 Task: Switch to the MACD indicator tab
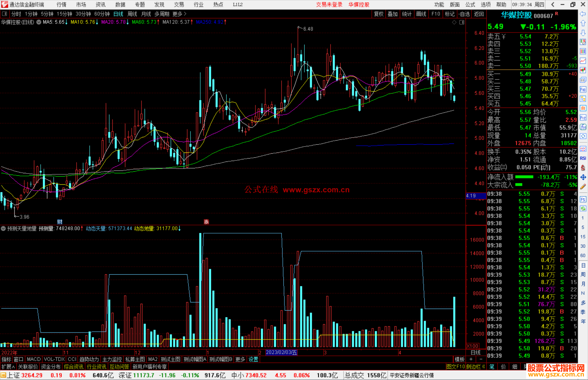(x=33, y=359)
